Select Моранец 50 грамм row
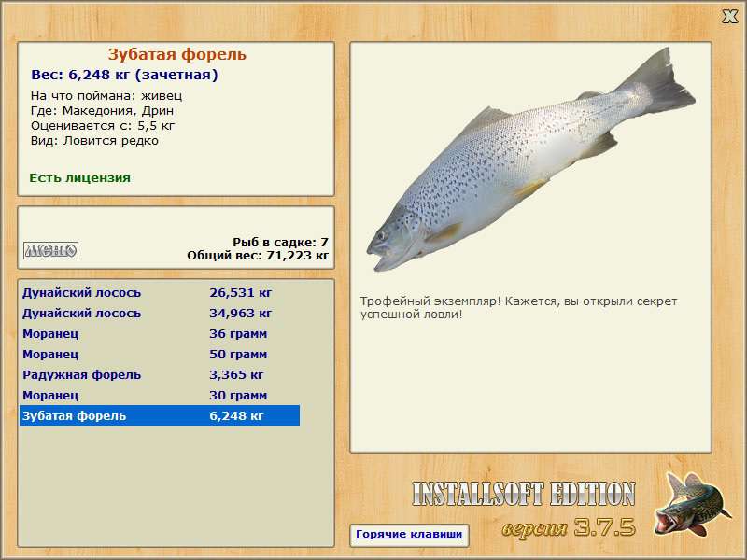Screen dimensions: 747x560 coord(160,355)
